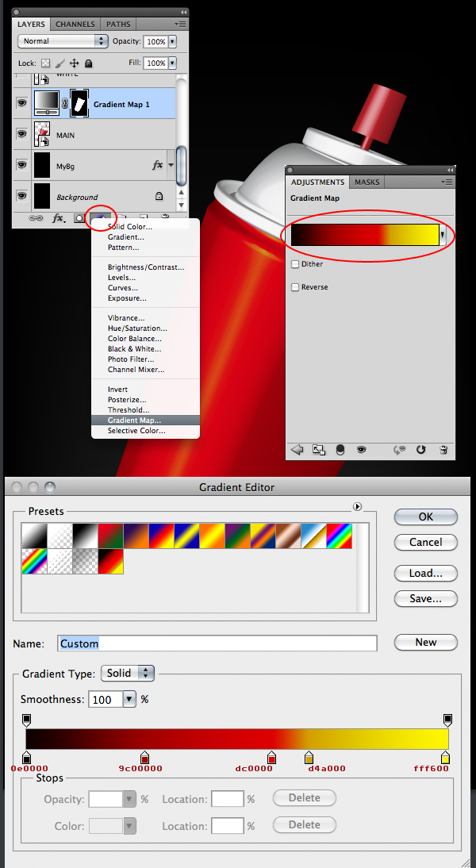Click the Load... button
Viewport: 476px width, 868px height.
[426, 573]
